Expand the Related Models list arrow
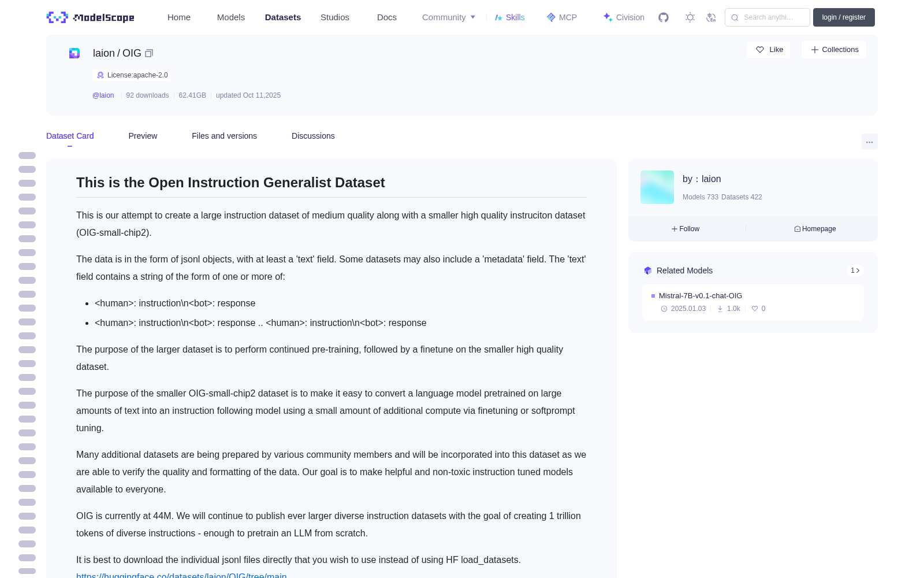 coord(855,271)
